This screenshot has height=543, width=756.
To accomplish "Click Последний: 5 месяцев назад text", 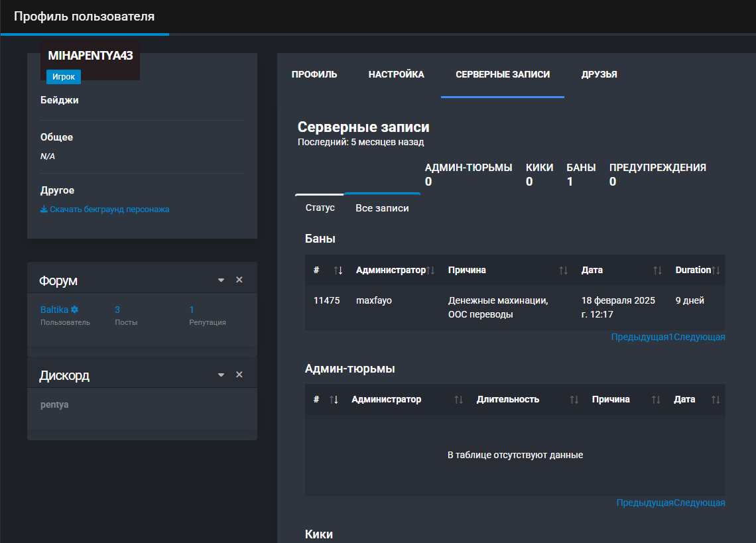I will 361,143.
